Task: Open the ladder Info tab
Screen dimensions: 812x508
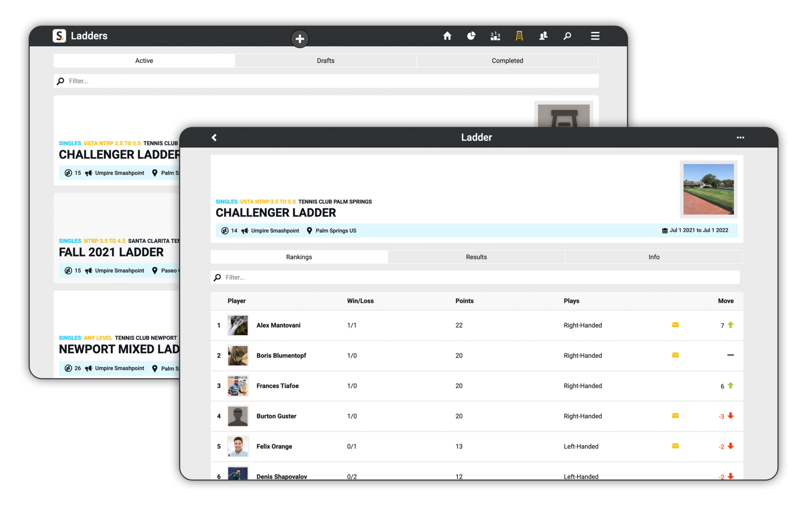Action: click(654, 257)
